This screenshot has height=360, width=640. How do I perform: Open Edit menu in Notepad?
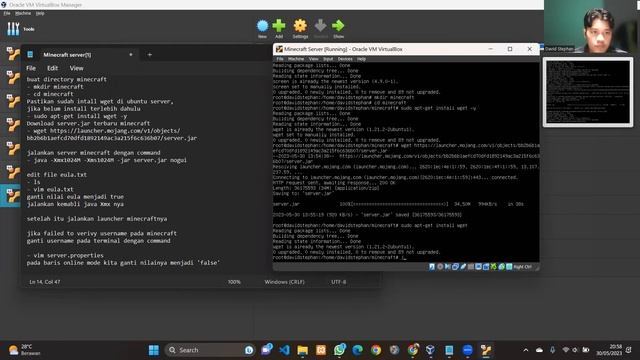click(x=52, y=68)
